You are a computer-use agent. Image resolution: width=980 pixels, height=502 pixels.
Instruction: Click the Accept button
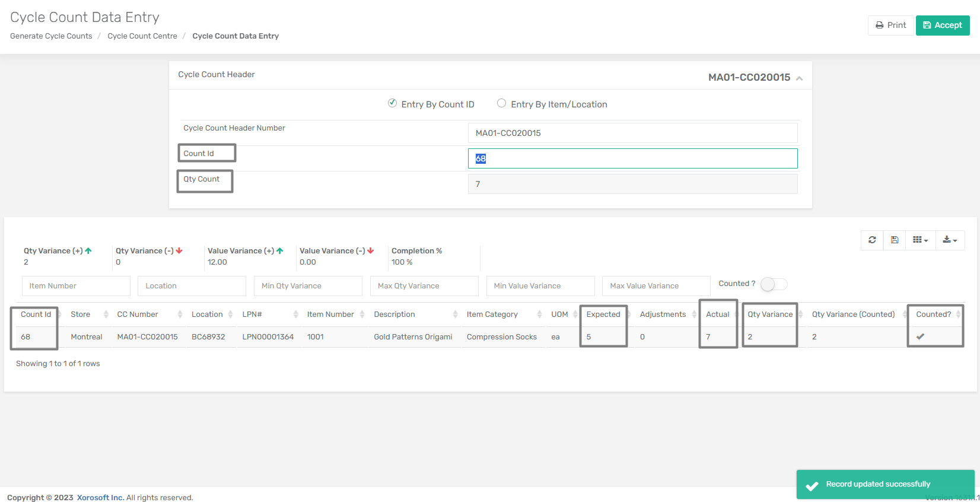pos(943,25)
